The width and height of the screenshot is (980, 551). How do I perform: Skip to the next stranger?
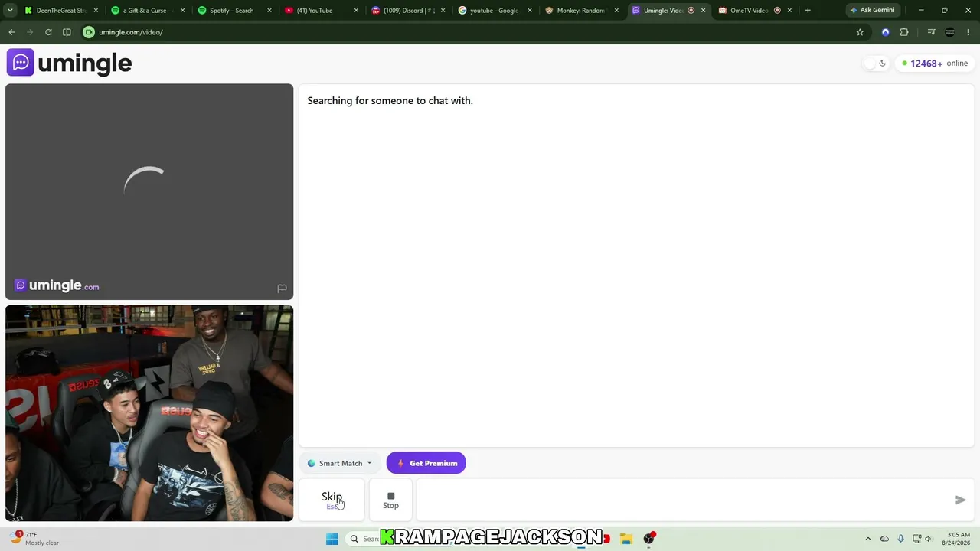tap(332, 500)
